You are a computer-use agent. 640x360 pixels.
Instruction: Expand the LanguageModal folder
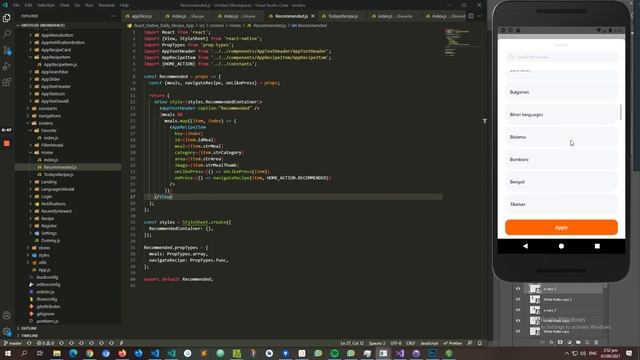coord(30,189)
